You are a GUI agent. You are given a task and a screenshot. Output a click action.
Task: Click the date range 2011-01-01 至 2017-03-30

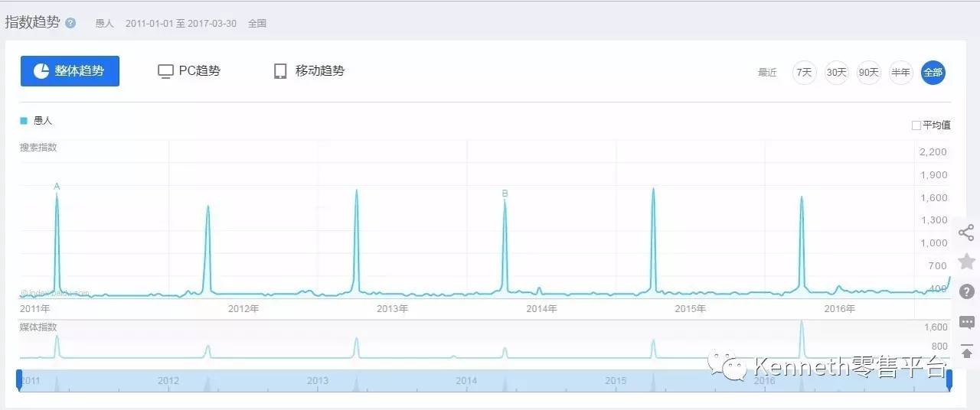(x=181, y=24)
